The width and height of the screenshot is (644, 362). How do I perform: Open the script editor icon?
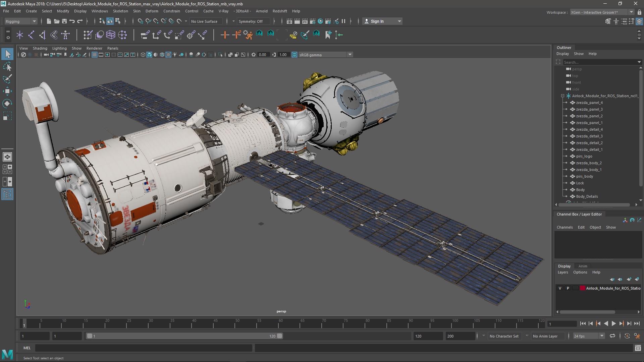point(638,348)
